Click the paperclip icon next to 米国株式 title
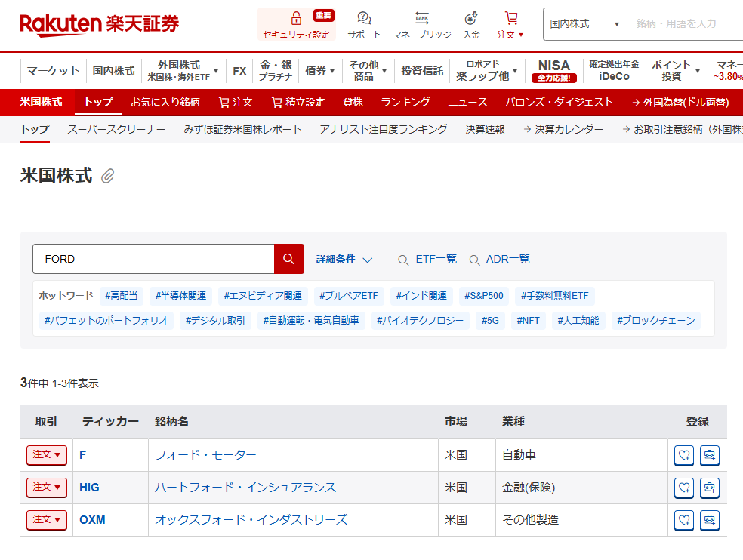Screen dimensions: 743x560 [107, 176]
